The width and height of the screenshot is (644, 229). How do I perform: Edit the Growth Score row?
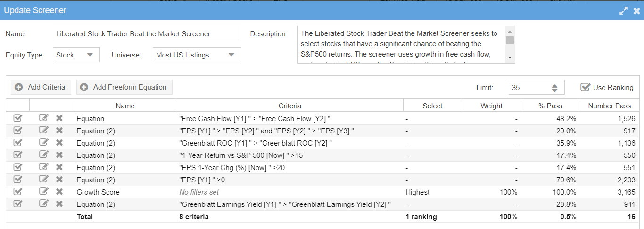(x=44, y=191)
